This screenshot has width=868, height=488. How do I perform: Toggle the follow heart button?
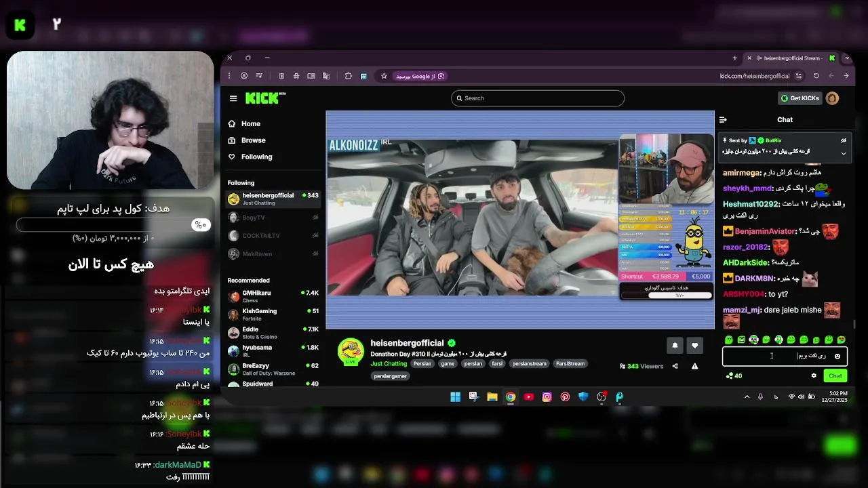coord(694,346)
